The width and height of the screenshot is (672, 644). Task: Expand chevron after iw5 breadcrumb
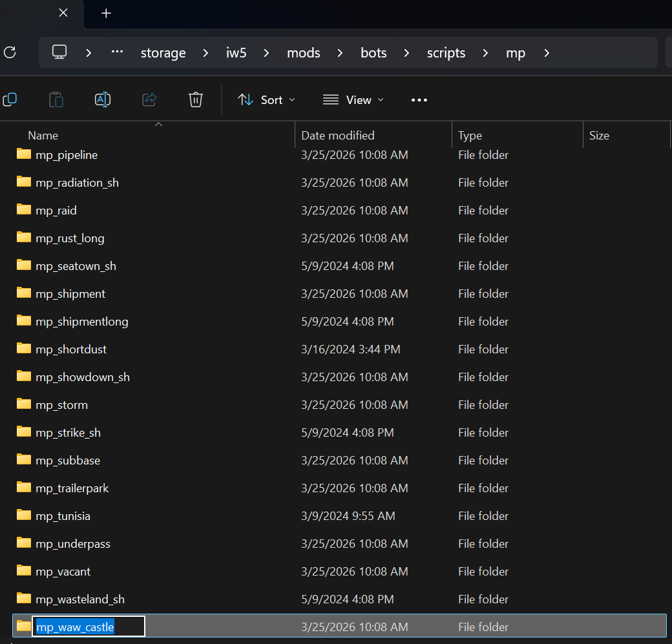pyautogui.click(x=266, y=53)
